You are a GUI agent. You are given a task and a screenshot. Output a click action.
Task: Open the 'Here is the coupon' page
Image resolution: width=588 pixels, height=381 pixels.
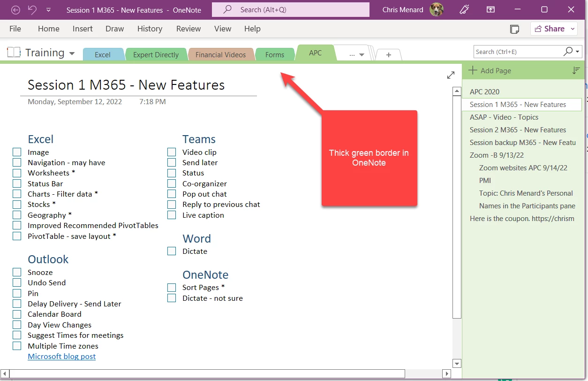(521, 218)
